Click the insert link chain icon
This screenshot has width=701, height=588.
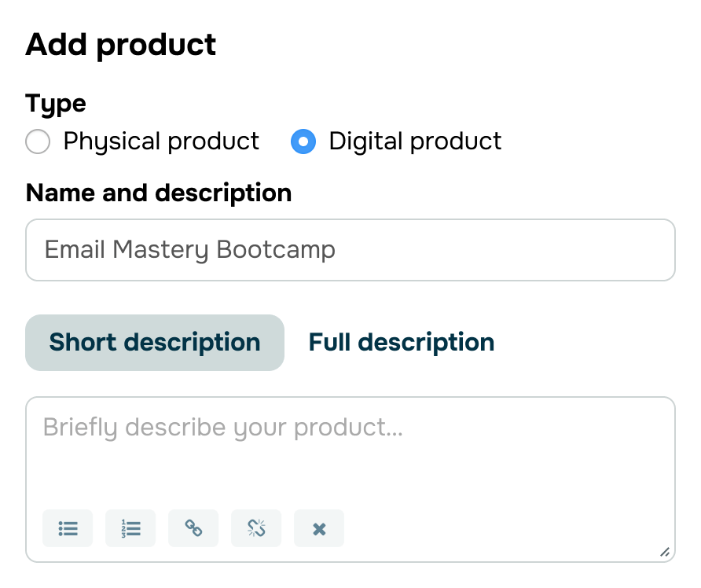tap(193, 528)
